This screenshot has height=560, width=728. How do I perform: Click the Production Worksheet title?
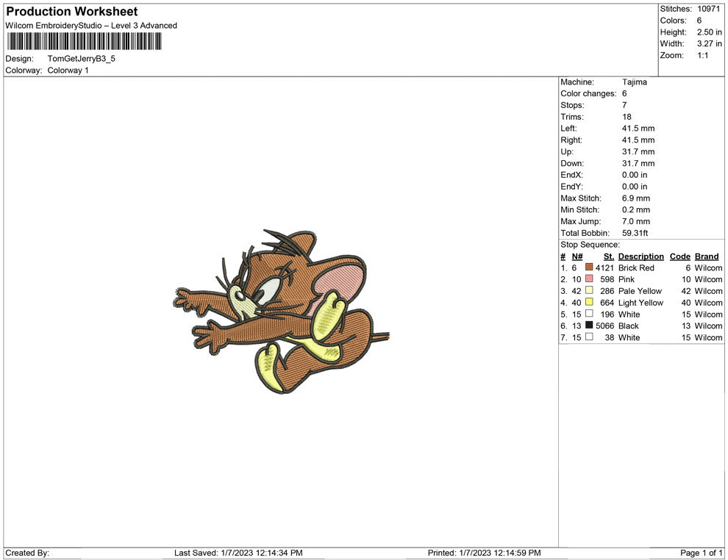coord(71,12)
